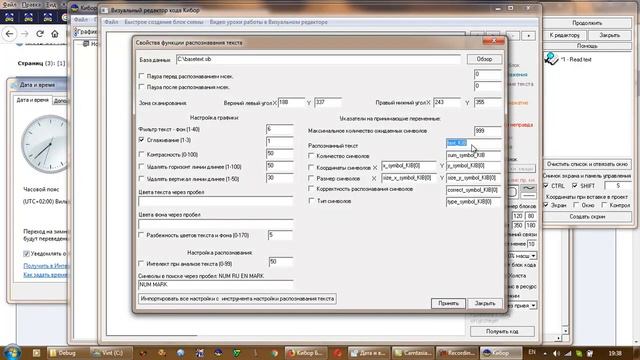Click the Создать скрин button
This screenshot has height=360, width=640.
coord(587,217)
